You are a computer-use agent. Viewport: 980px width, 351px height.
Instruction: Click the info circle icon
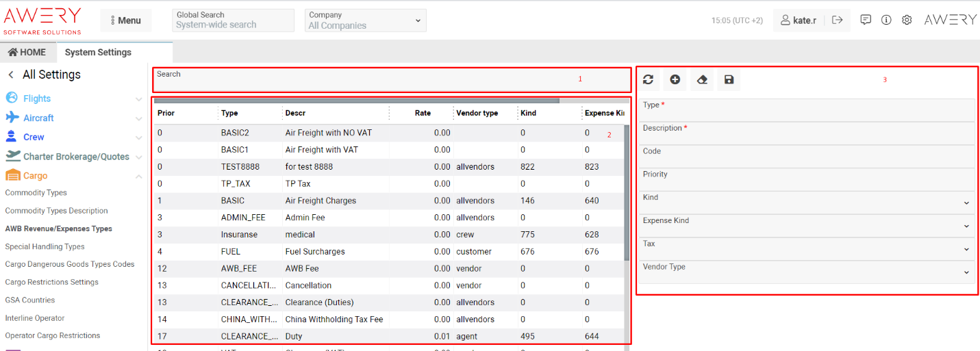coord(886,20)
